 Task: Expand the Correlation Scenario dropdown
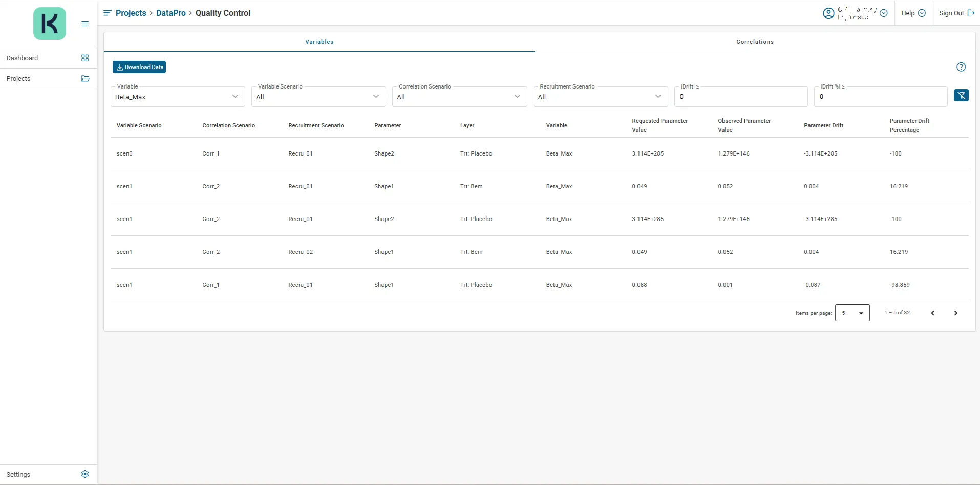pyautogui.click(x=459, y=97)
